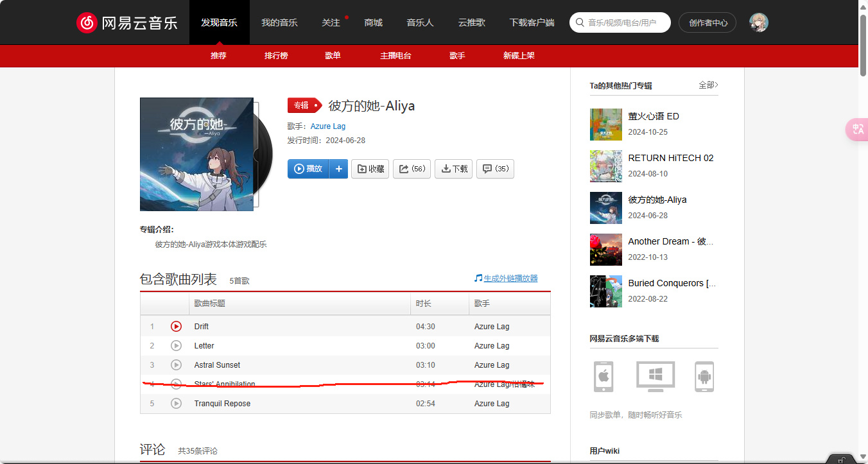Image resolution: width=868 pixels, height=464 pixels.
Task: Click the song title Drift
Action: tap(202, 327)
